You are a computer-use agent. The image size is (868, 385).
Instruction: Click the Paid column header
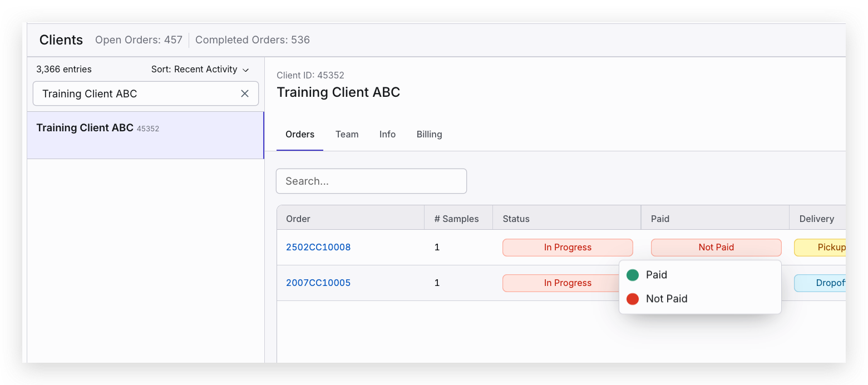715,219
